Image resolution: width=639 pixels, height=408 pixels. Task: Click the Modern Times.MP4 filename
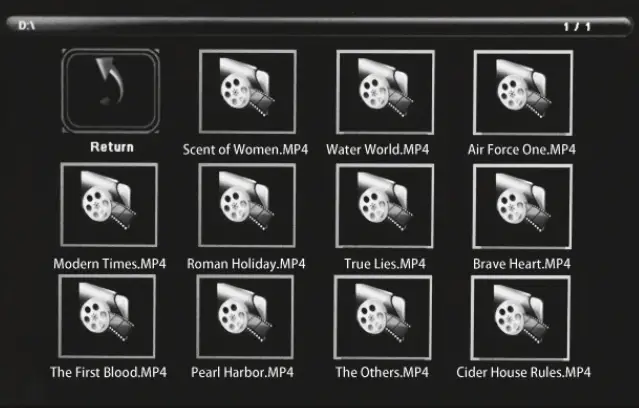point(110,264)
